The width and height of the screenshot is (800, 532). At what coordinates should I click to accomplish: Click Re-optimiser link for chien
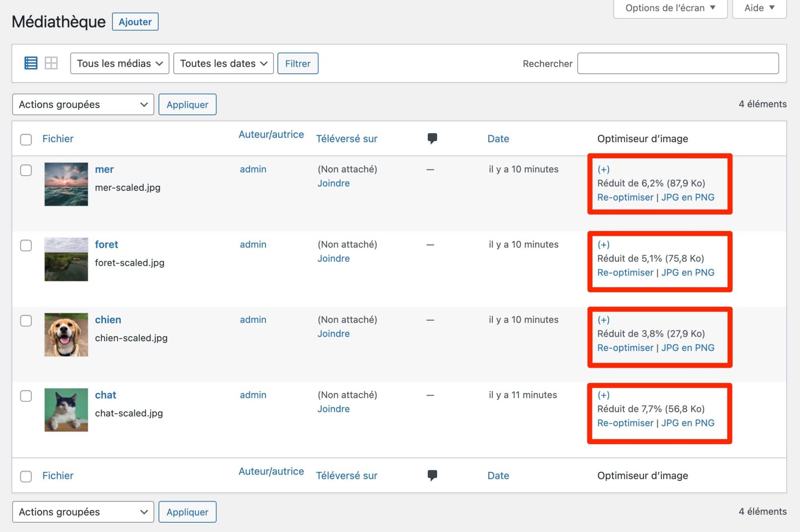point(625,347)
